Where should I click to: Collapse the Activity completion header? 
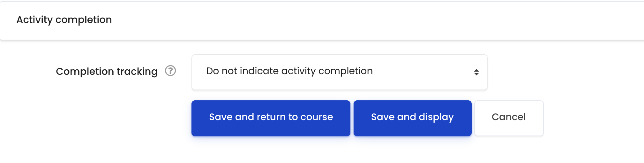click(64, 20)
